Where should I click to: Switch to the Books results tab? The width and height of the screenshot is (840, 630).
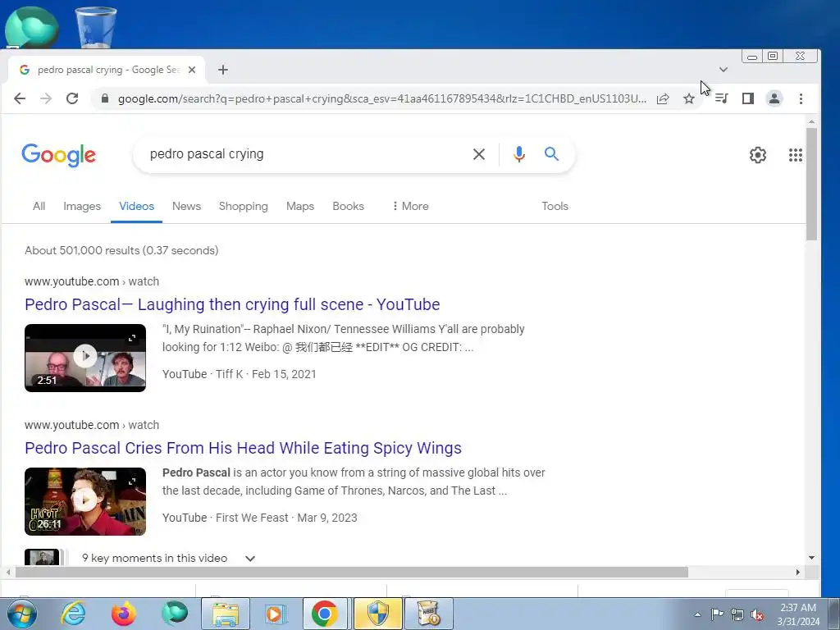click(348, 206)
